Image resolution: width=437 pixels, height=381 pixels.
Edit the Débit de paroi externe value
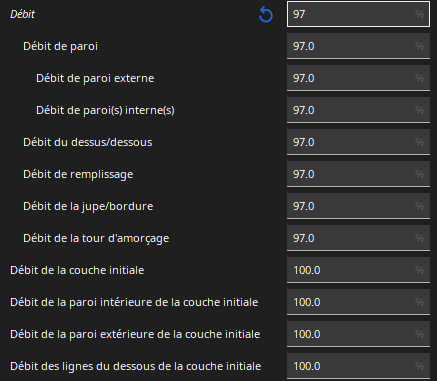[x=358, y=78]
